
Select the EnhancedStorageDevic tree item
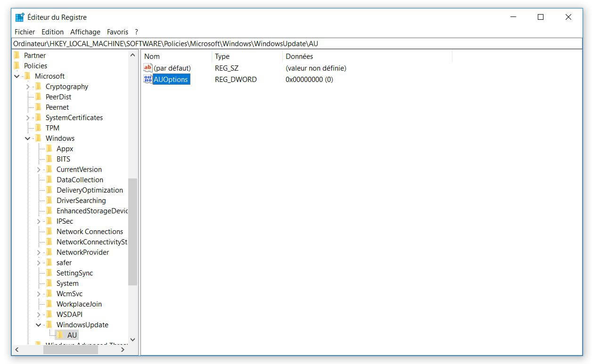tap(92, 210)
